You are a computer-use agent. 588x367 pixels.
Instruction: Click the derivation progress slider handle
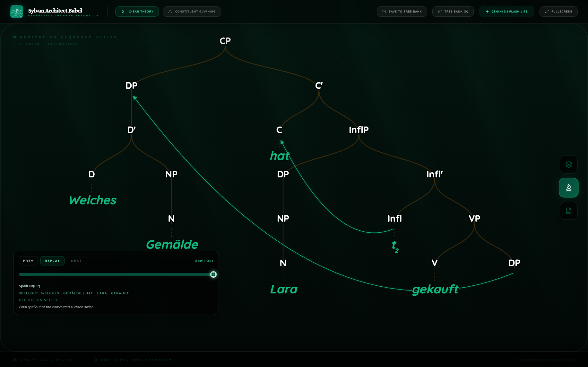pos(213,274)
